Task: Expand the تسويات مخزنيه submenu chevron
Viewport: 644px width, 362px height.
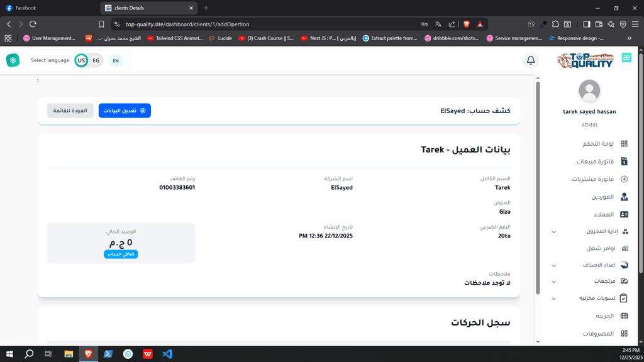Action: click(553, 299)
